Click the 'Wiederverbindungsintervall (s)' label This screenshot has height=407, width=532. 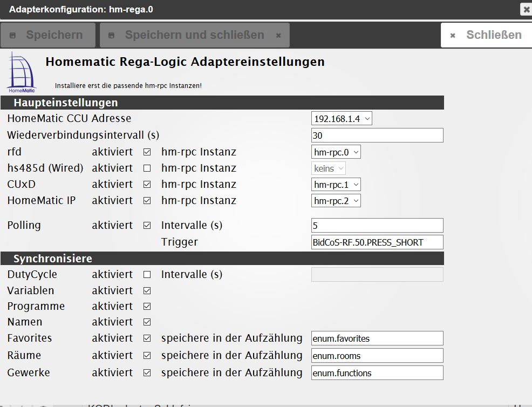pyautogui.click(x=83, y=135)
